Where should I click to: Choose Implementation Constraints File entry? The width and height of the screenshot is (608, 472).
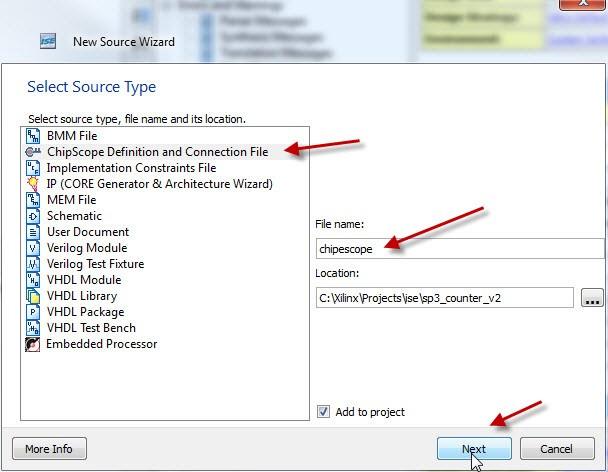pyautogui.click(x=131, y=168)
